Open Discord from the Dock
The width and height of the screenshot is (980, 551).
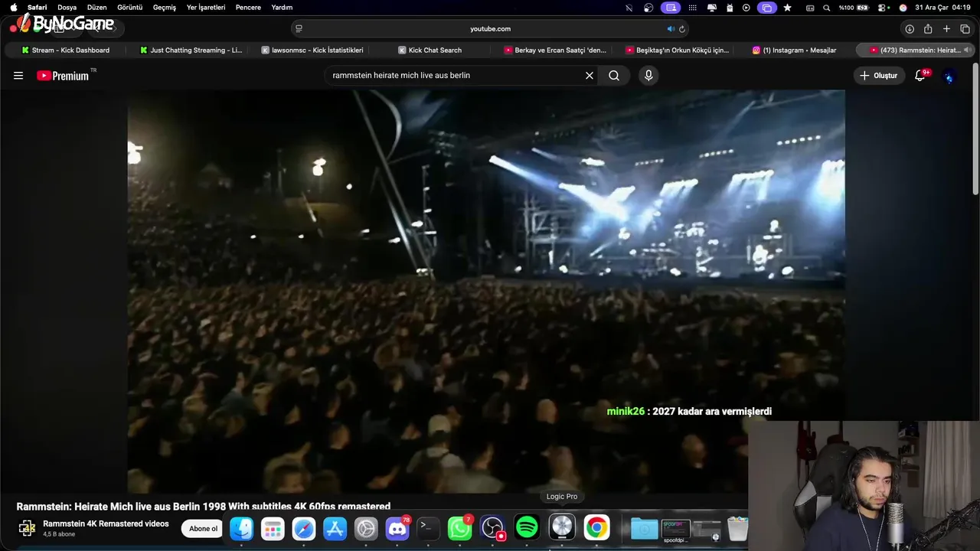pos(397,528)
